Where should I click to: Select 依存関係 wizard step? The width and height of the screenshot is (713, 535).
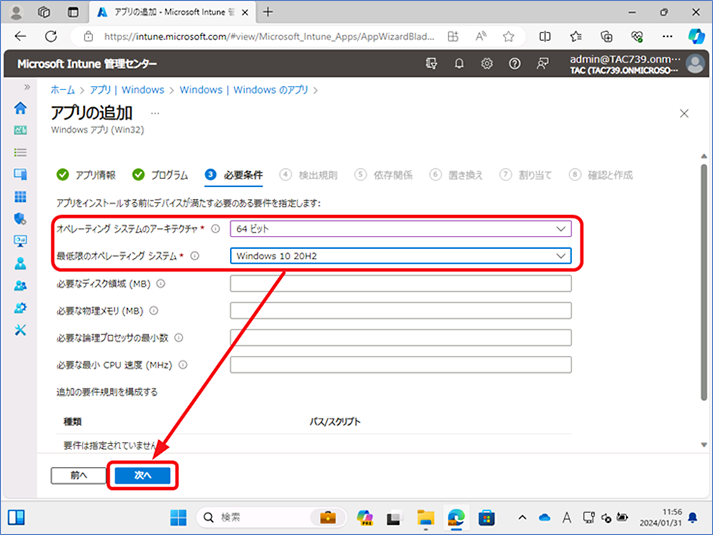click(383, 175)
